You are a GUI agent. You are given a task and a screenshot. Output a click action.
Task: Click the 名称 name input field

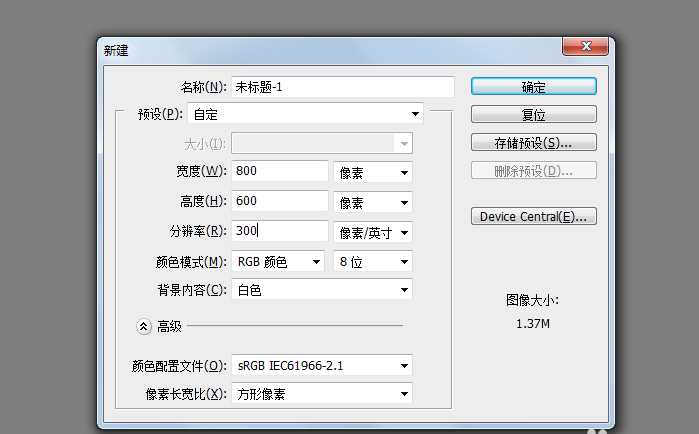342,87
